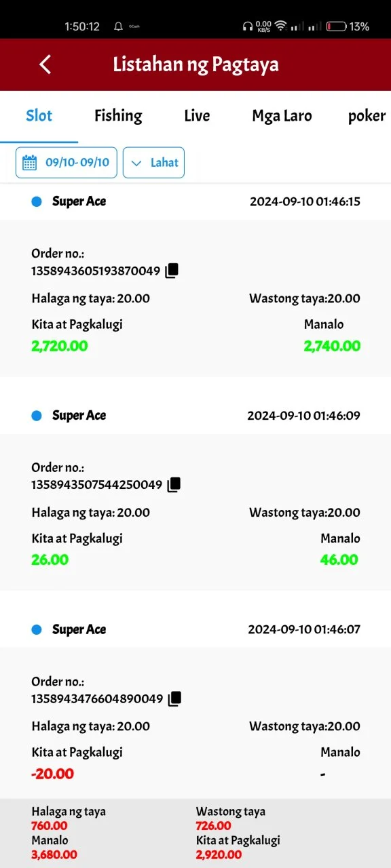
Task: Tap the battery icon in status bar
Action: tap(335, 26)
